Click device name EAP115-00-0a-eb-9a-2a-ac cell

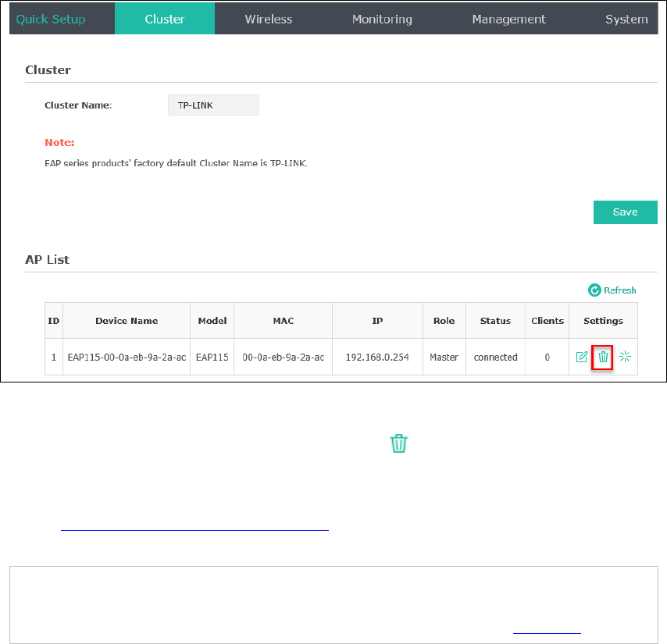pyautogui.click(x=127, y=357)
